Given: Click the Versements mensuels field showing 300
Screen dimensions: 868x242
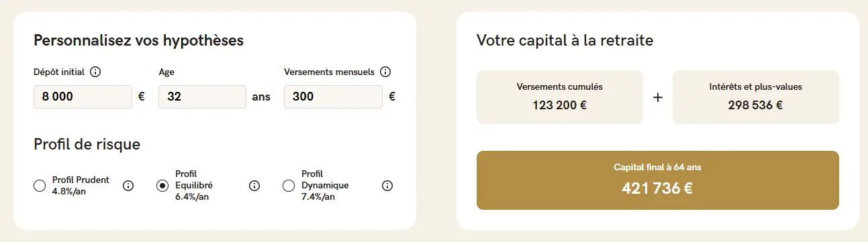Looking at the screenshot, I should 333,97.
